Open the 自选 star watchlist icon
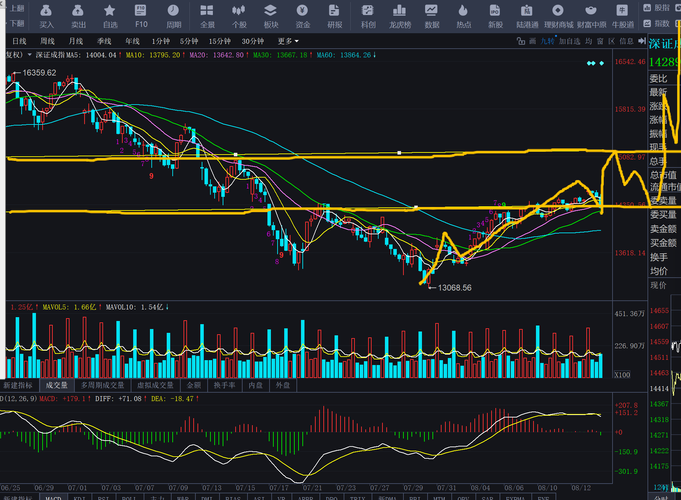 coord(109,16)
